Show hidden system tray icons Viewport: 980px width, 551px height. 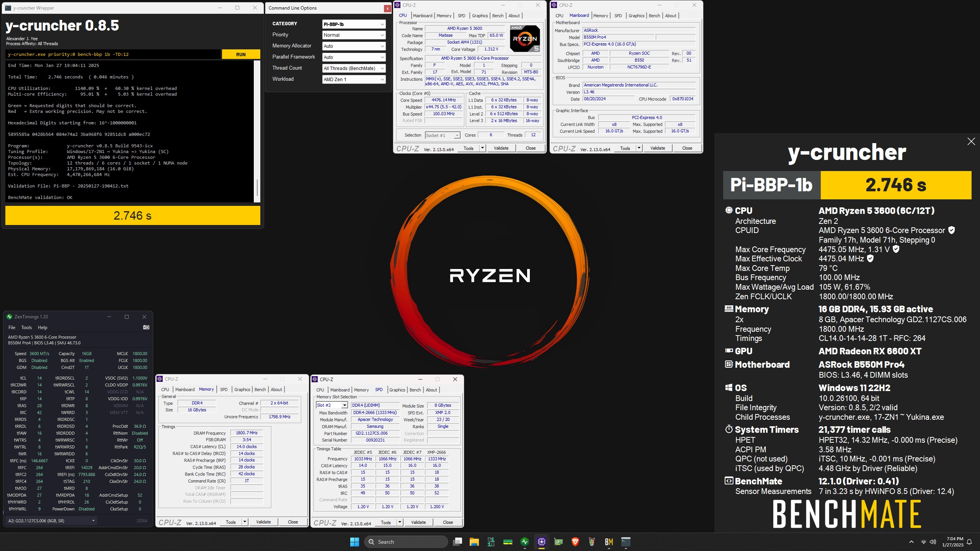(x=911, y=542)
